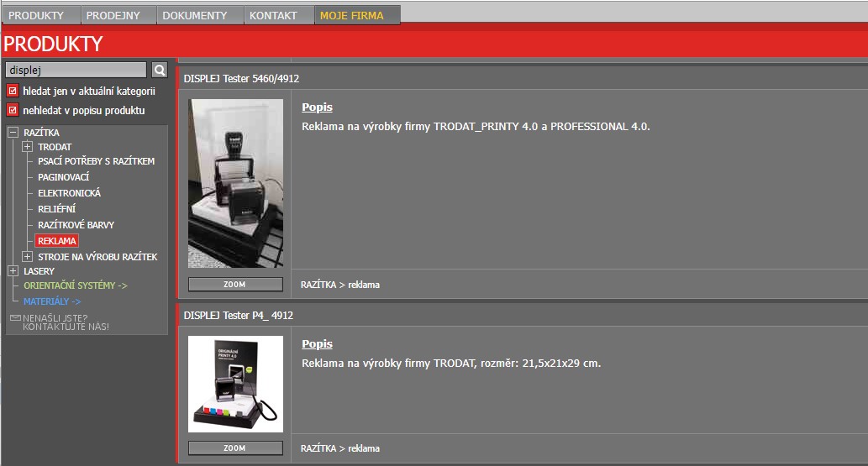Expand the LASERY category
Image resolution: width=868 pixels, height=466 pixels.
(13, 271)
